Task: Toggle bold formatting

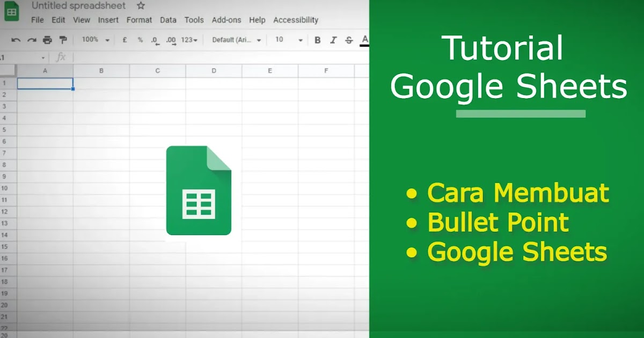Action: pyautogui.click(x=318, y=40)
